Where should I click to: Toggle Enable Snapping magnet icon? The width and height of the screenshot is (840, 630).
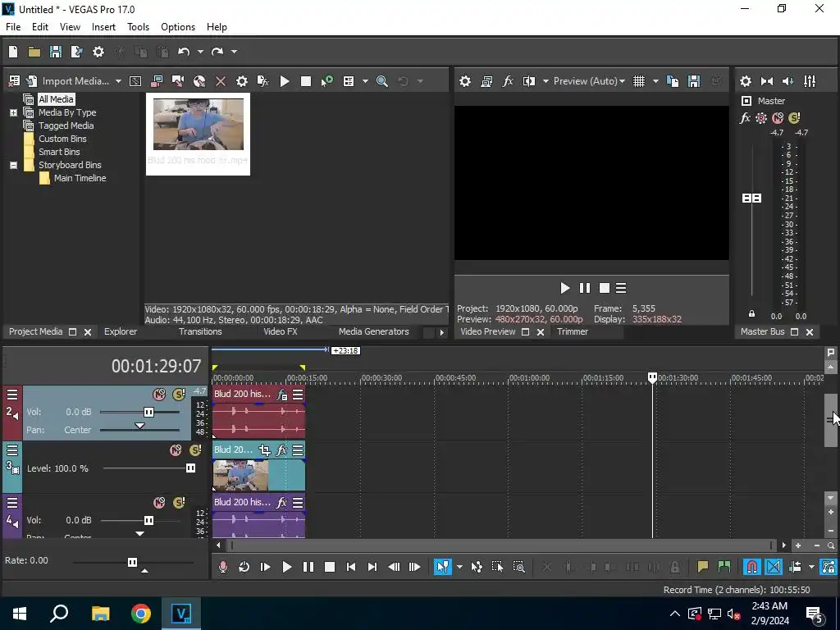pos(752,567)
